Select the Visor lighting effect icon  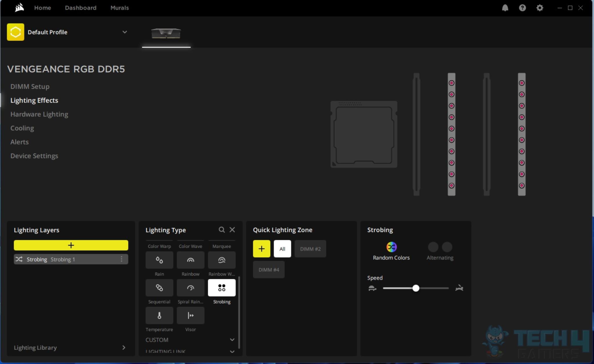pyautogui.click(x=191, y=316)
